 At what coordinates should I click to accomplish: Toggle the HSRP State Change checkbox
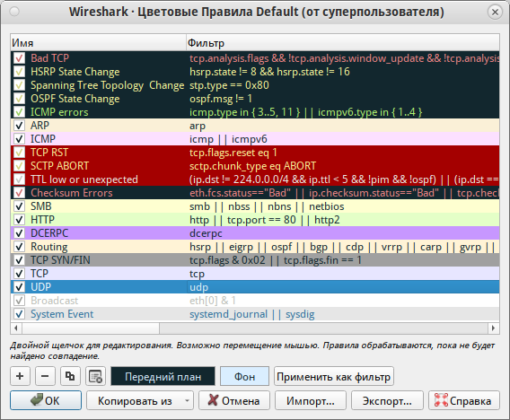[x=19, y=72]
